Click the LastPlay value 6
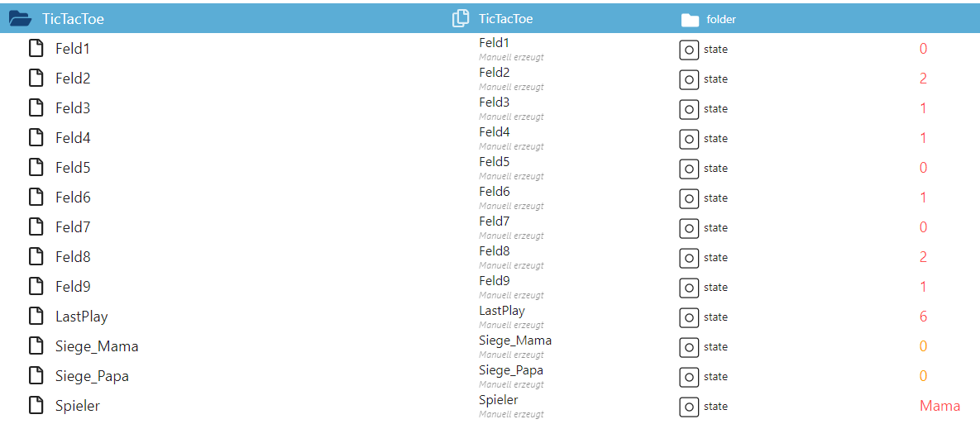 (923, 317)
